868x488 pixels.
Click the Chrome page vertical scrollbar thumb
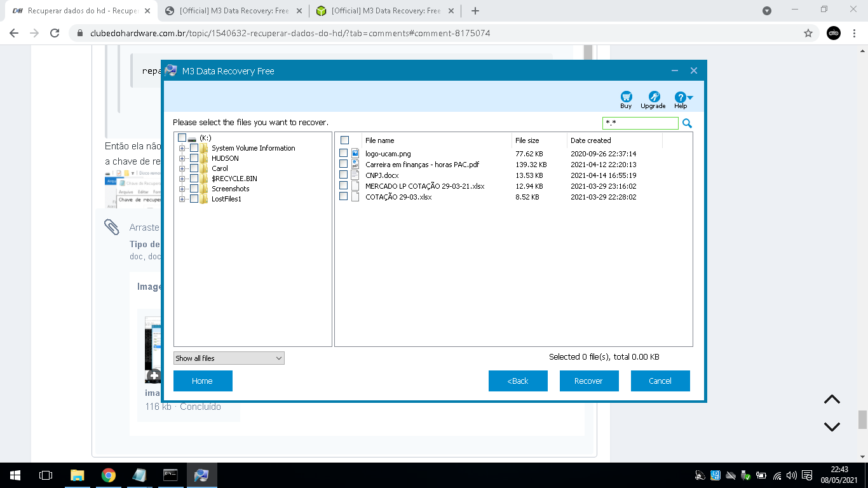[x=862, y=420]
